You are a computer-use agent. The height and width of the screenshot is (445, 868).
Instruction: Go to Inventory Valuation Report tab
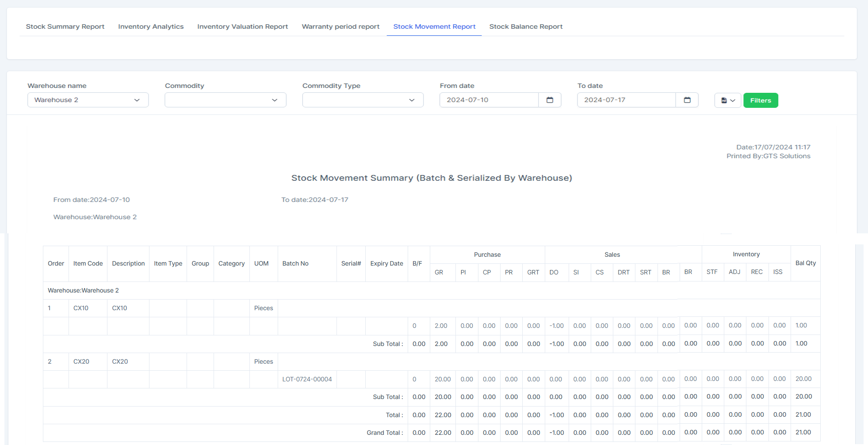pyautogui.click(x=242, y=27)
